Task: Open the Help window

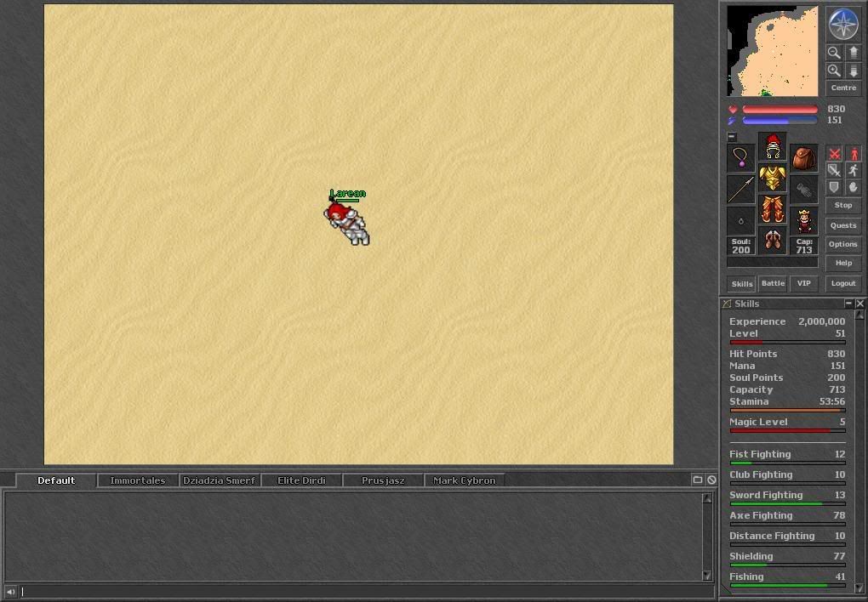Action: [843, 264]
